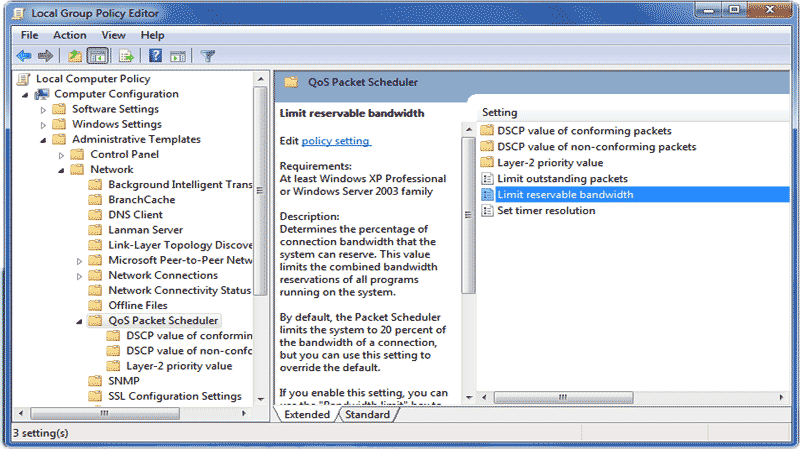
Task: Click the Computer Configuration computer icon
Action: coord(42,94)
